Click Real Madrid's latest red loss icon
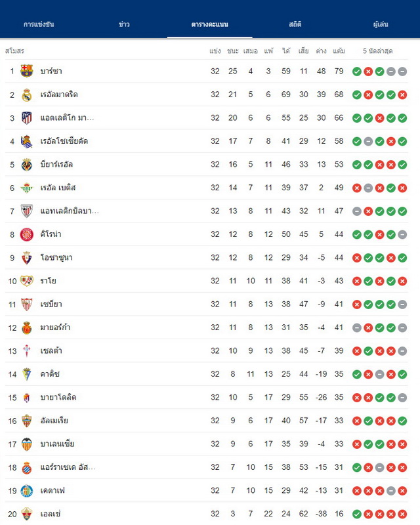Viewport: 420px width, 525px height. click(x=402, y=94)
